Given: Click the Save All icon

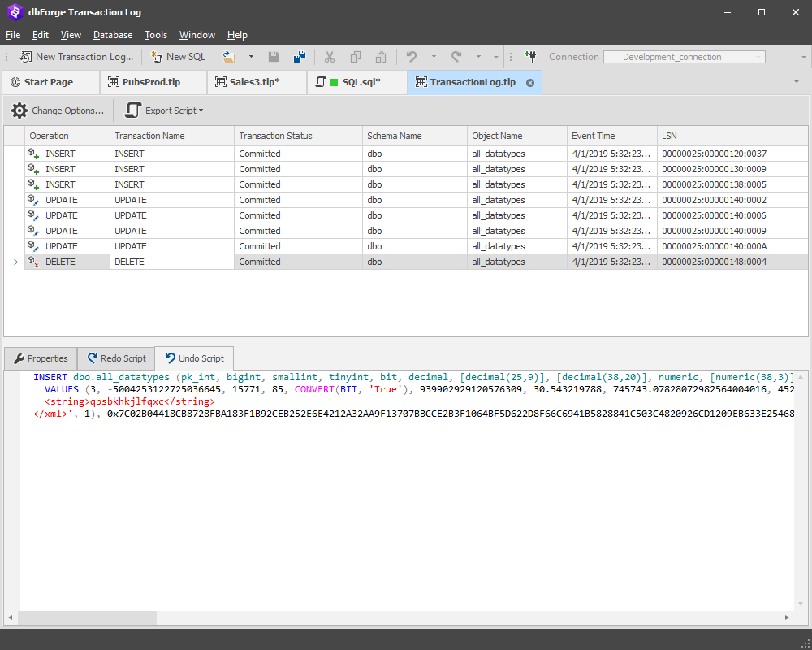Looking at the screenshot, I should click(300, 57).
